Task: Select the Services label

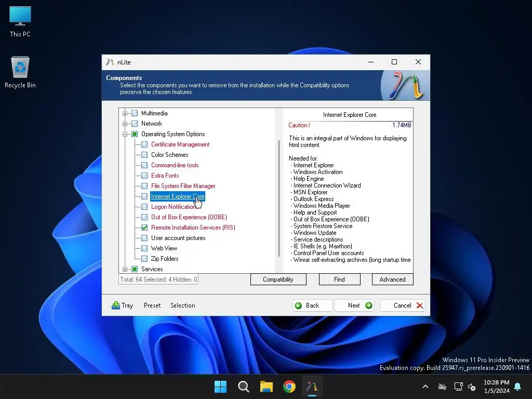Action: click(x=152, y=269)
